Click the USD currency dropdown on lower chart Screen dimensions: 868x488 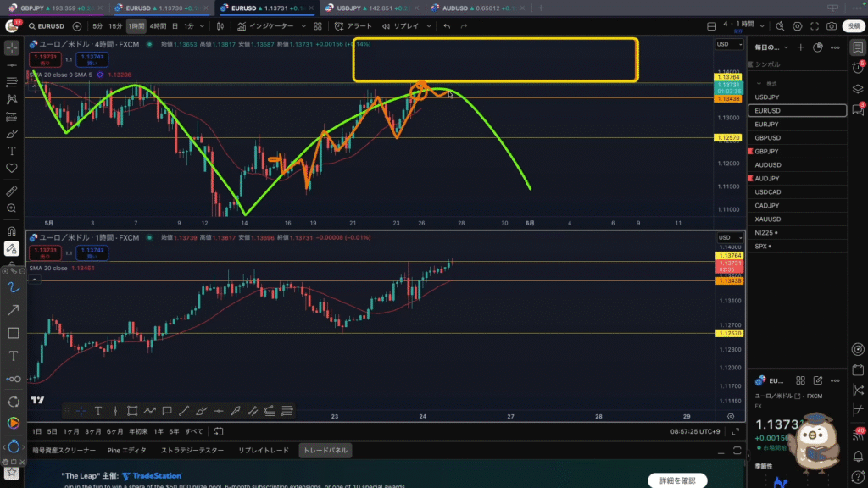point(730,237)
